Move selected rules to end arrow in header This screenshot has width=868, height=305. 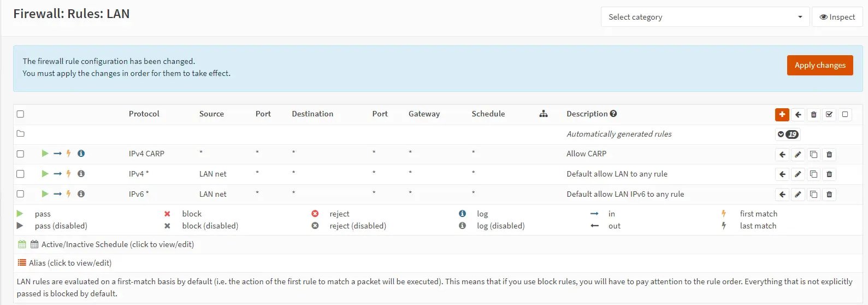(x=798, y=114)
